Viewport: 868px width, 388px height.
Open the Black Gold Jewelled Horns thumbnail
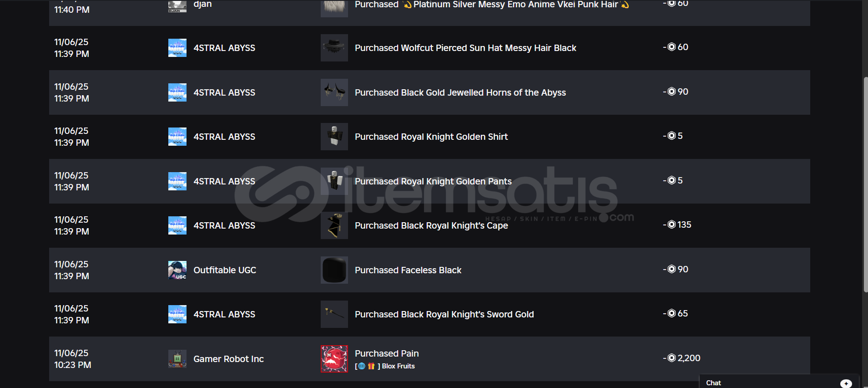334,92
